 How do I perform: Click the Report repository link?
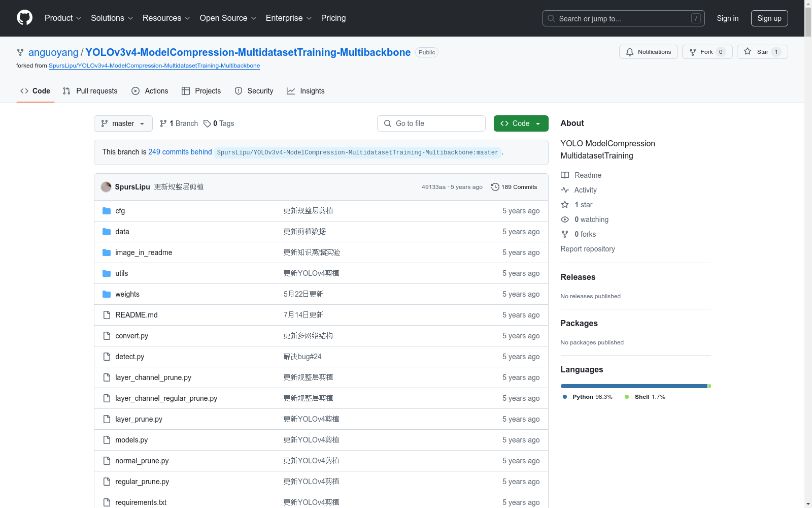pos(588,249)
